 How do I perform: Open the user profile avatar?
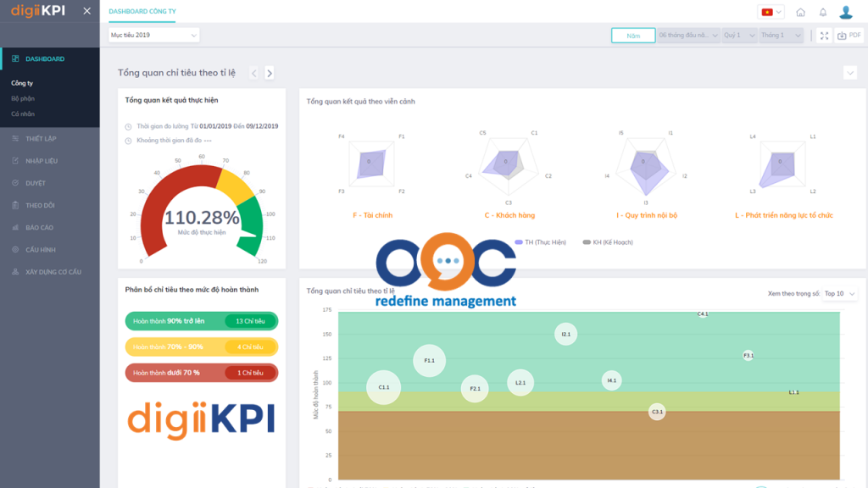coord(846,12)
